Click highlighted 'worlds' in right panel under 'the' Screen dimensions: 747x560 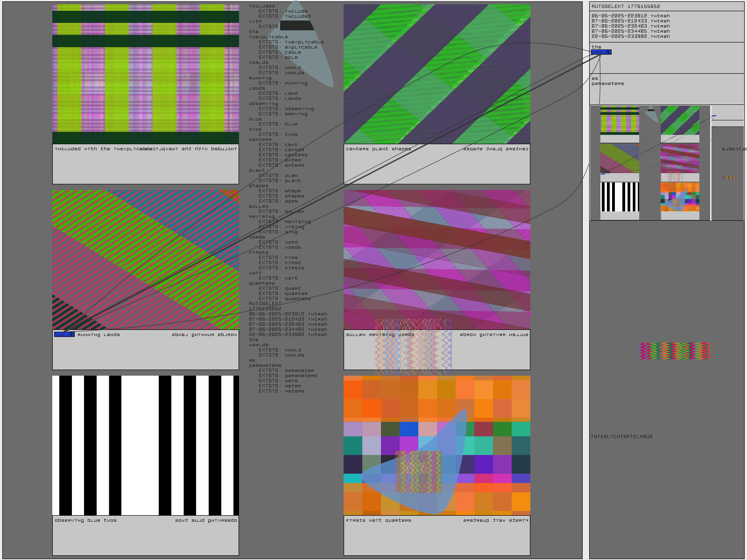601,52
